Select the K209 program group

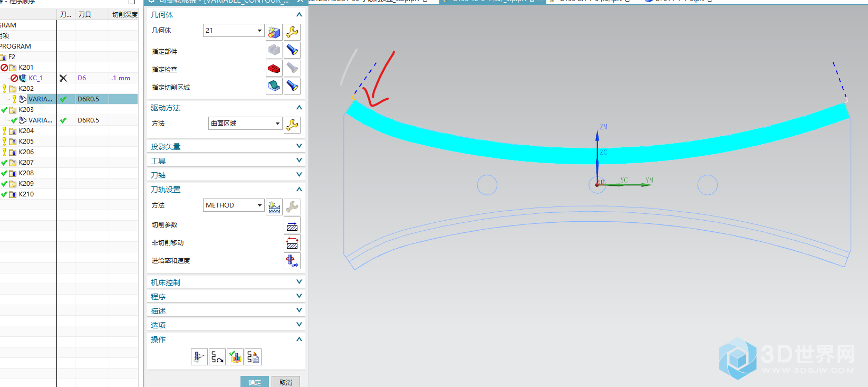tap(26, 184)
